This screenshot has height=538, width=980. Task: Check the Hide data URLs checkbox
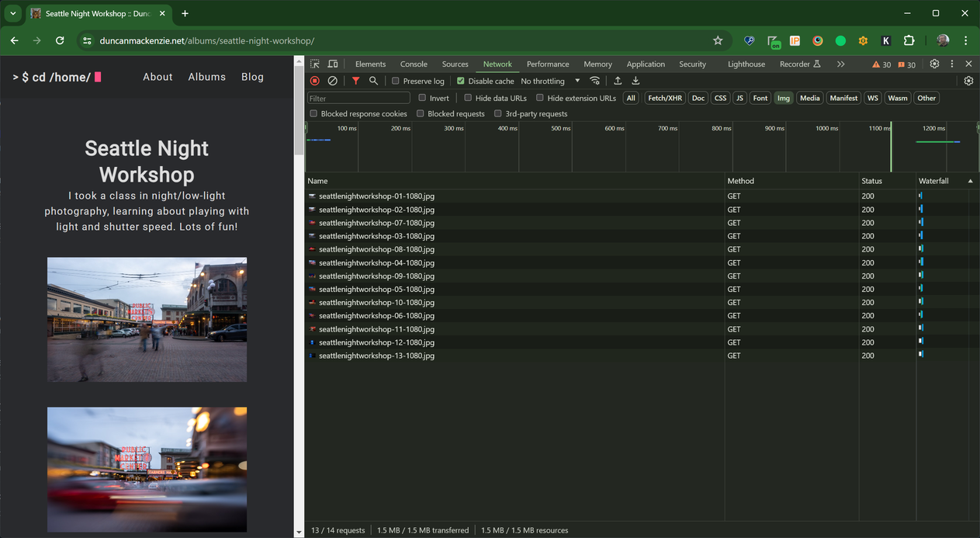(468, 98)
